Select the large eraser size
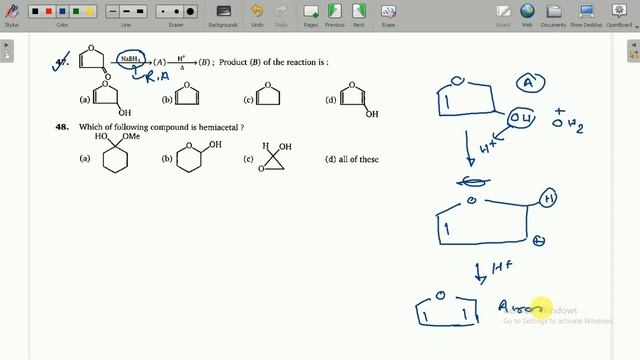The image size is (640, 360). pos(190,11)
